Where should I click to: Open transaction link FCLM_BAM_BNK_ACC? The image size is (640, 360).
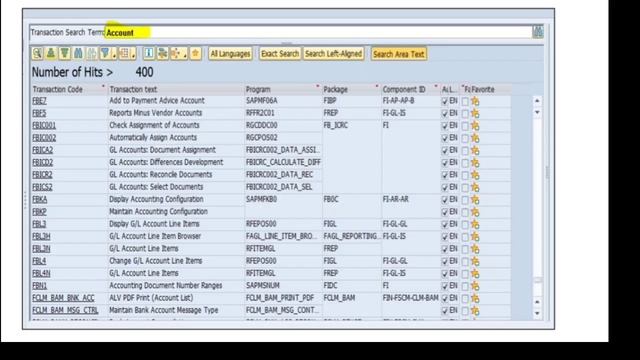pos(63,298)
